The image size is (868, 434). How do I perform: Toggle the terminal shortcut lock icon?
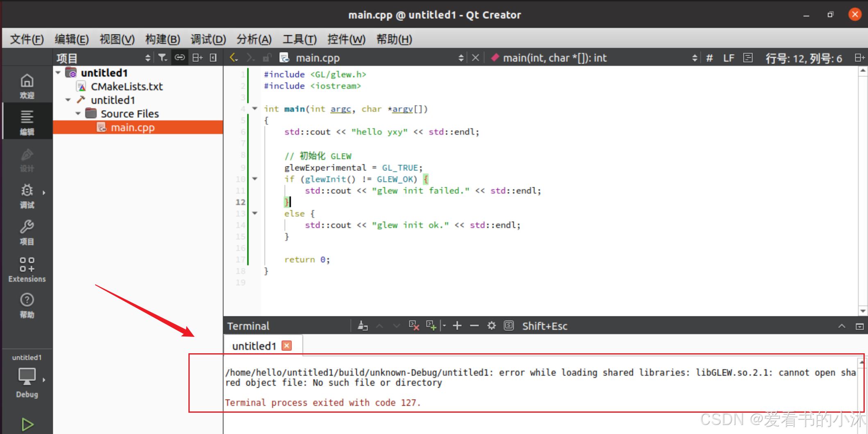pos(509,326)
